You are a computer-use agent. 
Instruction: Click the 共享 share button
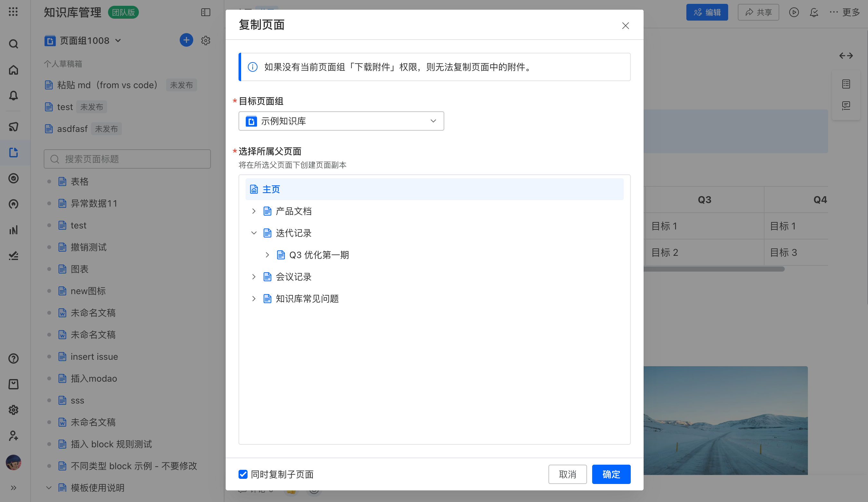click(758, 13)
